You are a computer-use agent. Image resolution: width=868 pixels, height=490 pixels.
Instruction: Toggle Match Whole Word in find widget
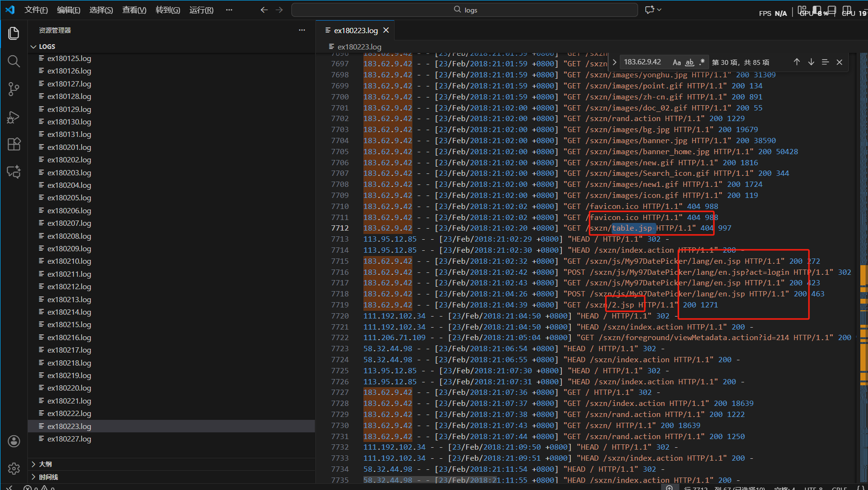pos(689,62)
